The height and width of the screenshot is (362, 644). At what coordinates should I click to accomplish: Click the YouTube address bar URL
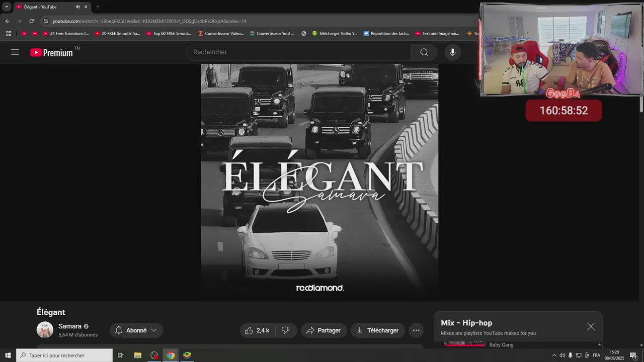pyautogui.click(x=149, y=21)
